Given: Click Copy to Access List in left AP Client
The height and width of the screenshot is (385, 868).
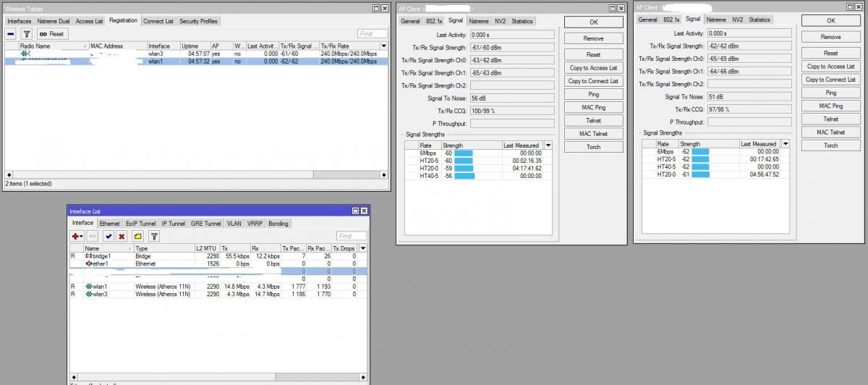Looking at the screenshot, I should coord(593,68).
